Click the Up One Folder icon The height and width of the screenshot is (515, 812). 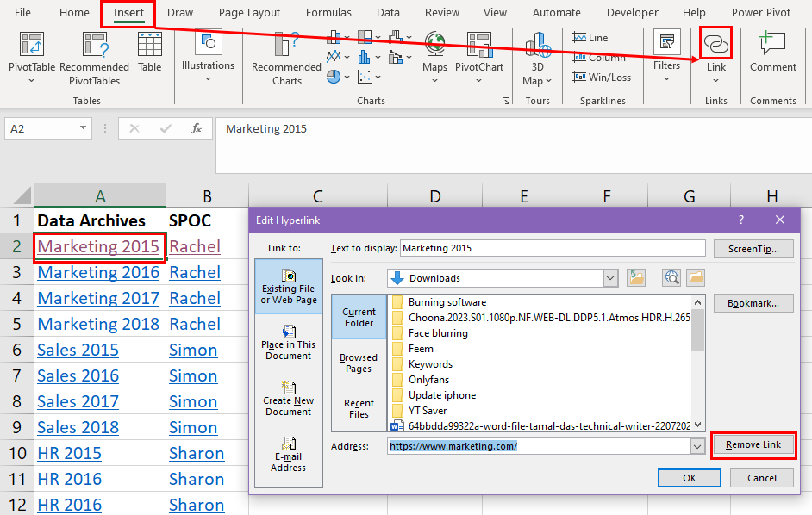coord(636,278)
